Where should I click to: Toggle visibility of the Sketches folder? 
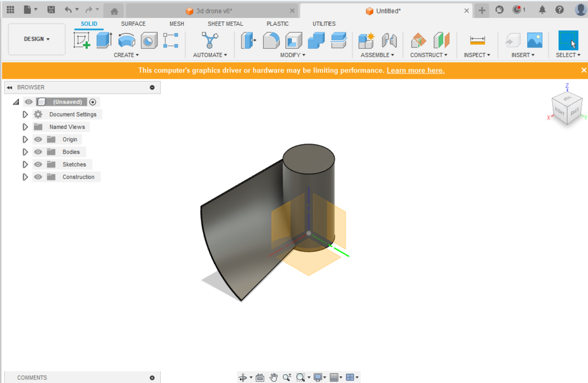click(x=38, y=164)
